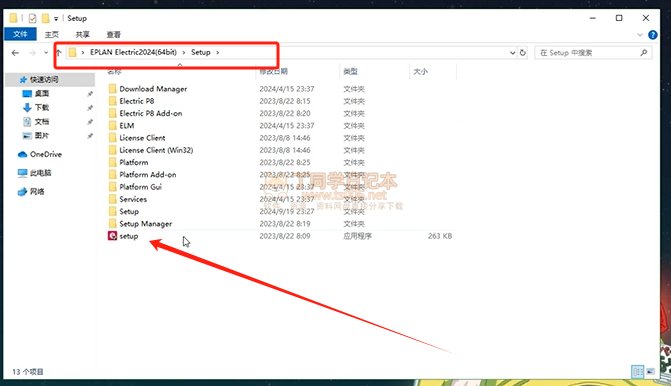
Task: Open address bar history dropdown
Action: click(x=512, y=53)
